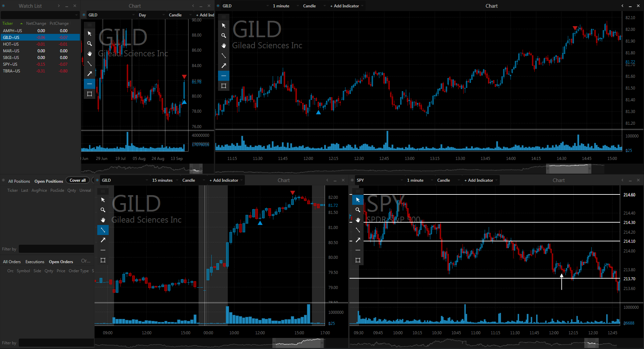Pick the arrow tool in the top 1 minute GILD chart
Screen dimensions: 644x349
click(x=224, y=66)
